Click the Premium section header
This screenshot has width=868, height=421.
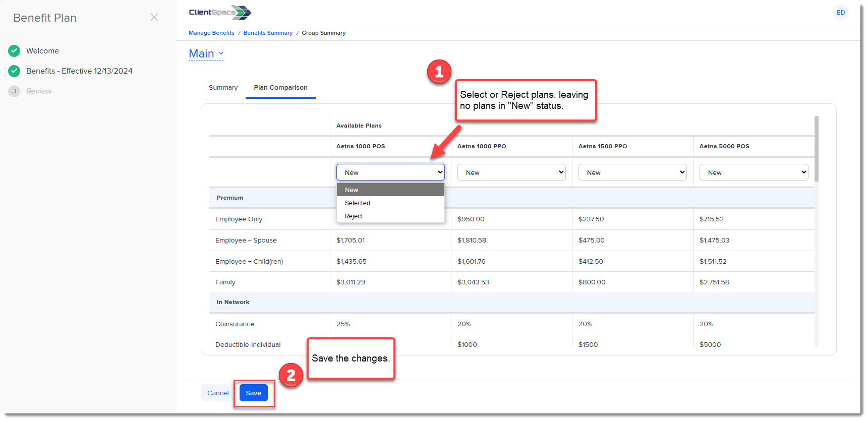[230, 198]
